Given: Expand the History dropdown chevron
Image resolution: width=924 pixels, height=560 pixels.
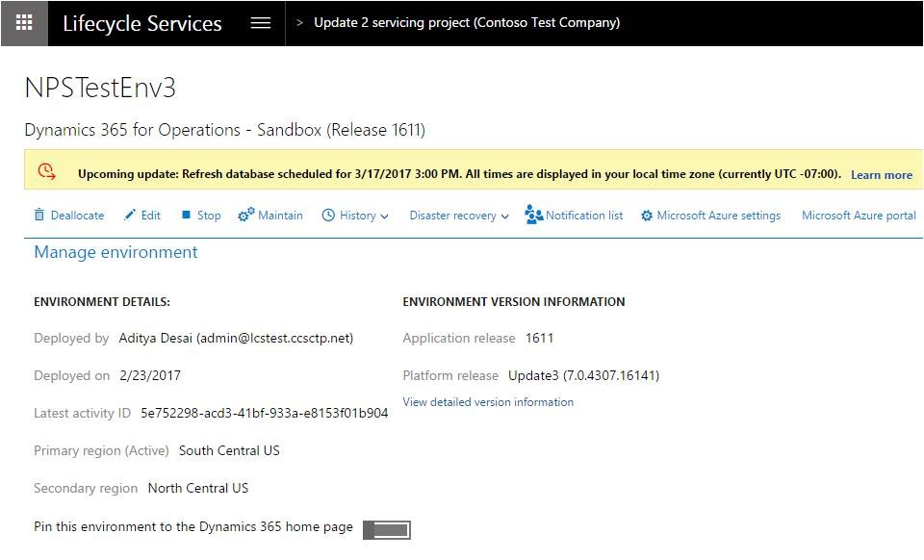Looking at the screenshot, I should coord(385,216).
